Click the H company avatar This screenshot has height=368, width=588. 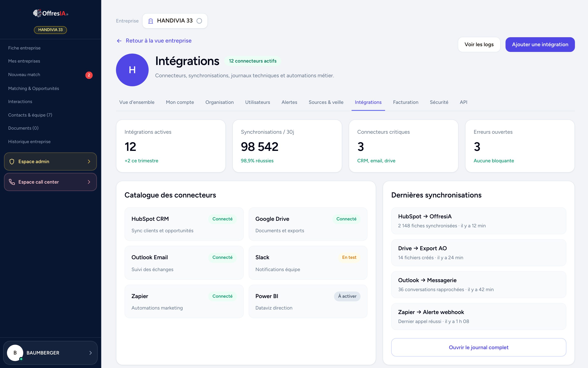(x=132, y=70)
